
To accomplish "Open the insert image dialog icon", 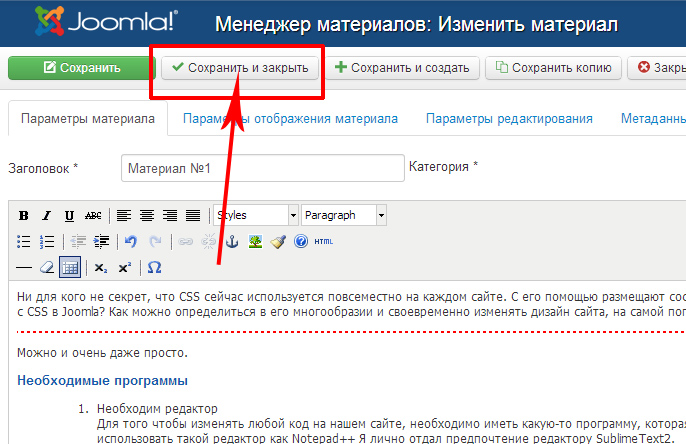I will click(x=255, y=241).
